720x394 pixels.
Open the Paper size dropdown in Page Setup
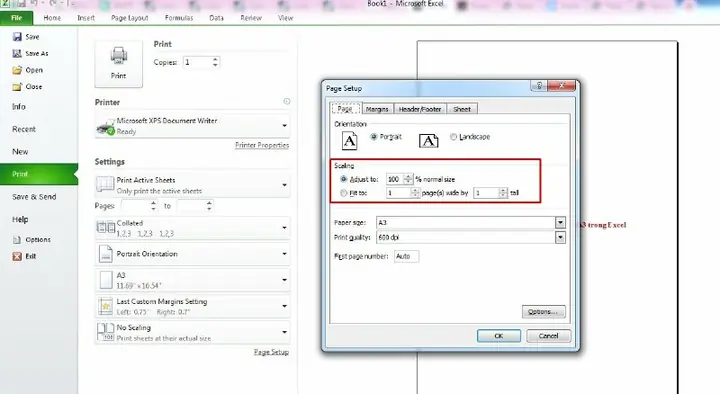(x=560, y=223)
